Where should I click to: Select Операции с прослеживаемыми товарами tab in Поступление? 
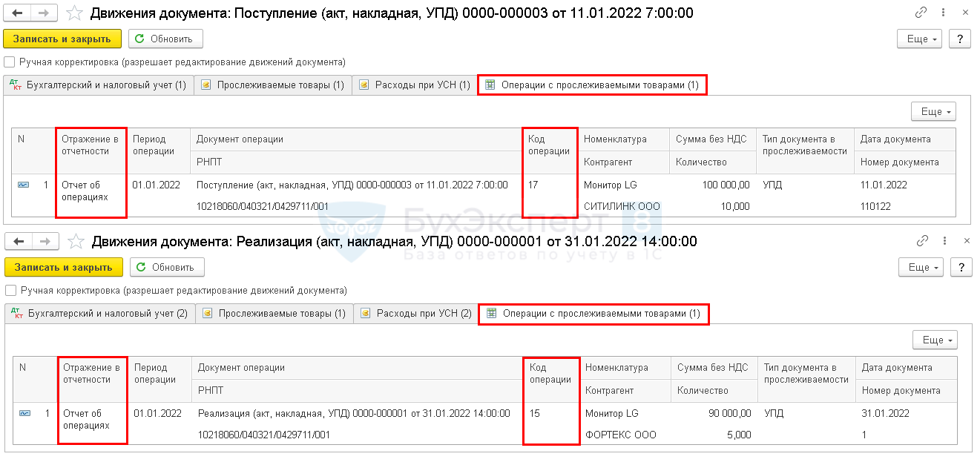(592, 85)
